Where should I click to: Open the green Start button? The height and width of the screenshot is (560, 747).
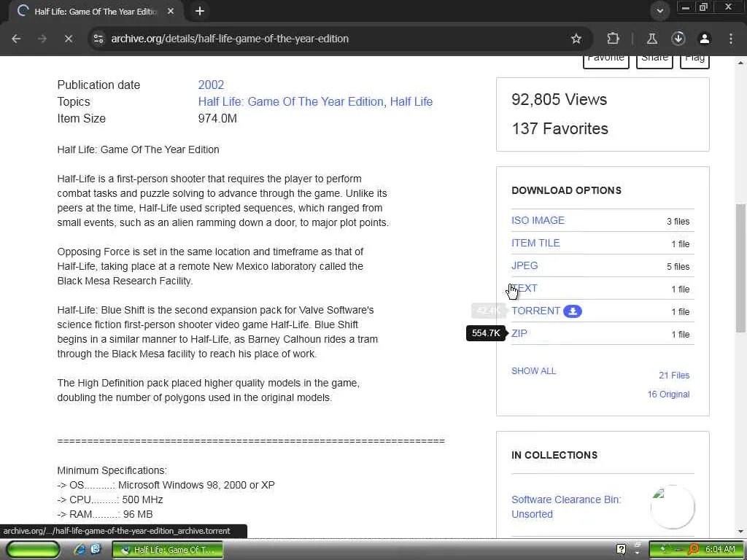(x=33, y=550)
